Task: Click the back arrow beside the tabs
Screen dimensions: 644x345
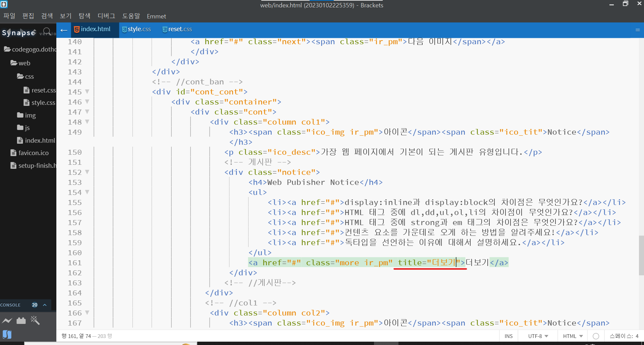Action: pyautogui.click(x=64, y=30)
